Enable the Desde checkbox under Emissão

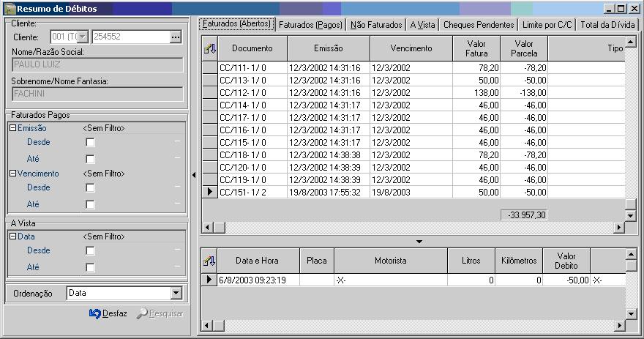tap(90, 143)
